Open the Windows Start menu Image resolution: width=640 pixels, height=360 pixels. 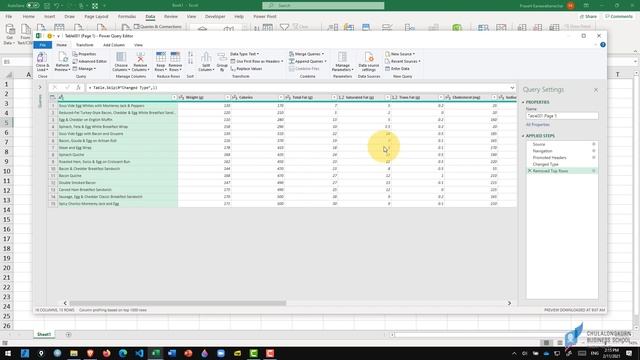pos(8,353)
